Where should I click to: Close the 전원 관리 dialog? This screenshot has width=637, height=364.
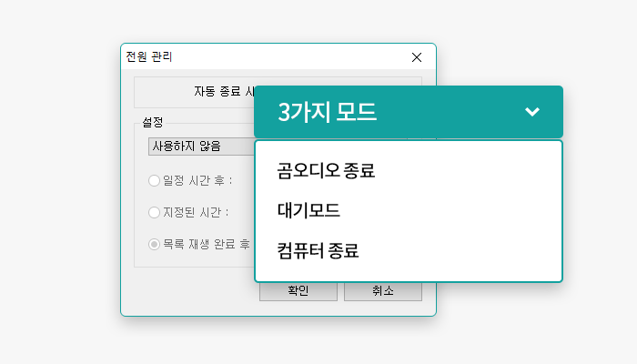coord(417,57)
